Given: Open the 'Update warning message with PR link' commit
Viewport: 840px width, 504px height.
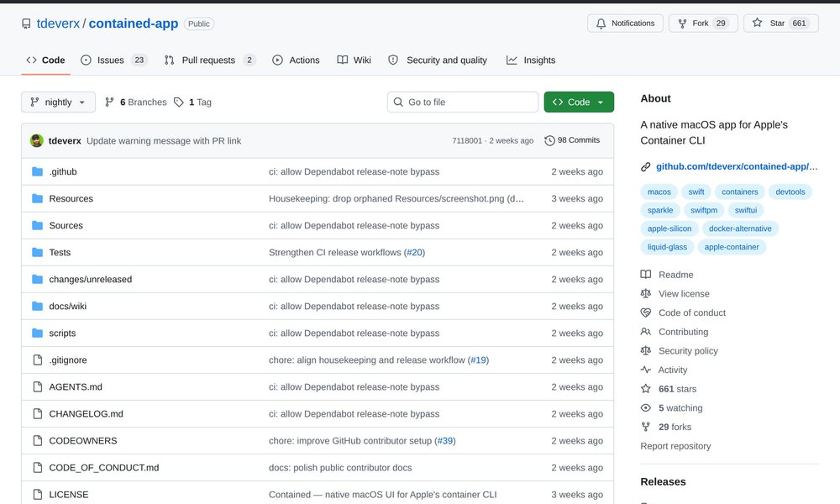Looking at the screenshot, I should (x=164, y=141).
